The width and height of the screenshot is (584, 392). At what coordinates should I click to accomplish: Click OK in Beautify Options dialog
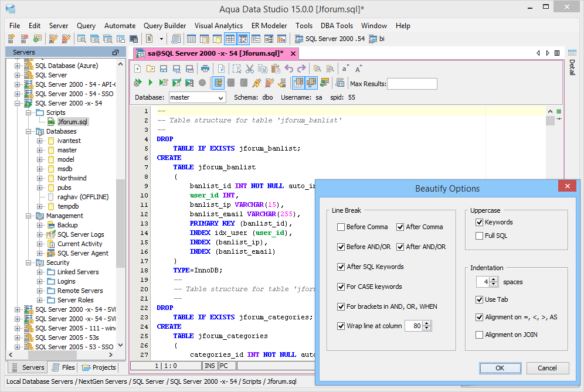point(500,368)
